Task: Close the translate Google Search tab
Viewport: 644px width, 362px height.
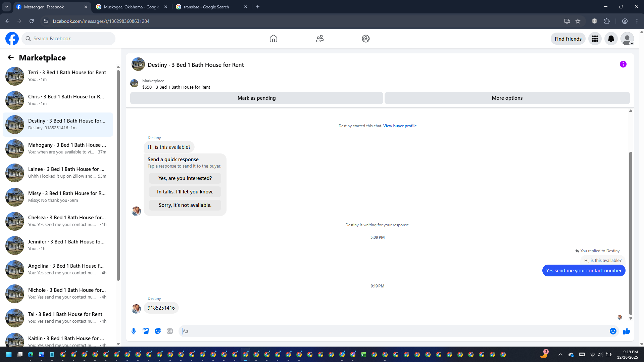Action: pos(246,7)
